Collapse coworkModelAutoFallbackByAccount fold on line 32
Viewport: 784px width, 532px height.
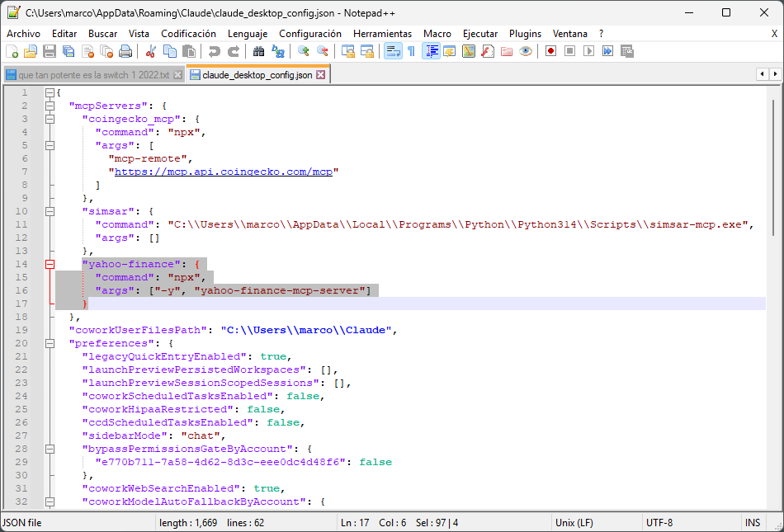click(50, 501)
